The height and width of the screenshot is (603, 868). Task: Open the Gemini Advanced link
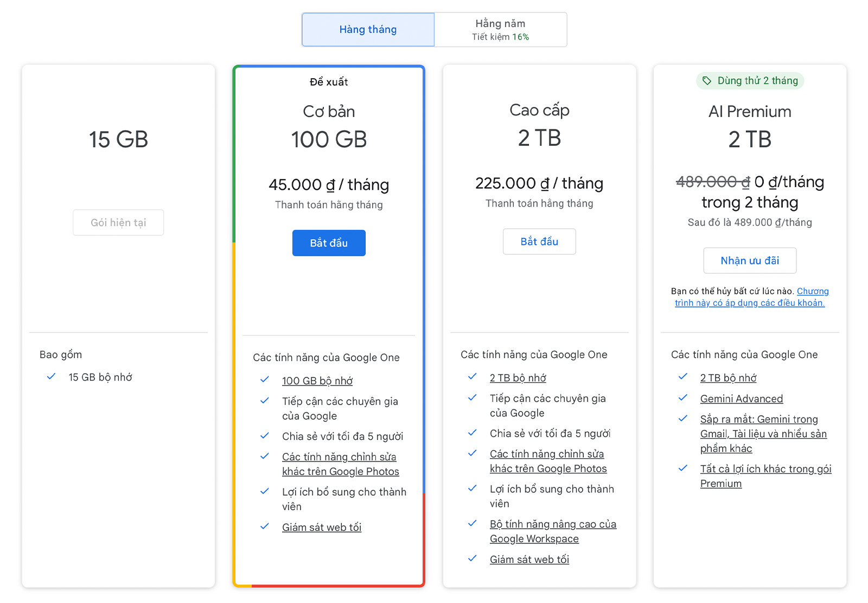coord(742,399)
